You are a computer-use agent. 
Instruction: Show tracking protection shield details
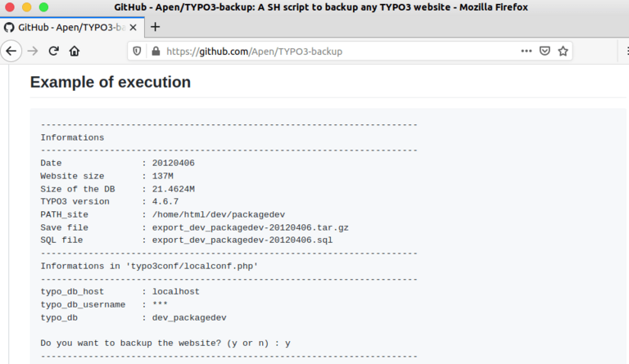(138, 51)
